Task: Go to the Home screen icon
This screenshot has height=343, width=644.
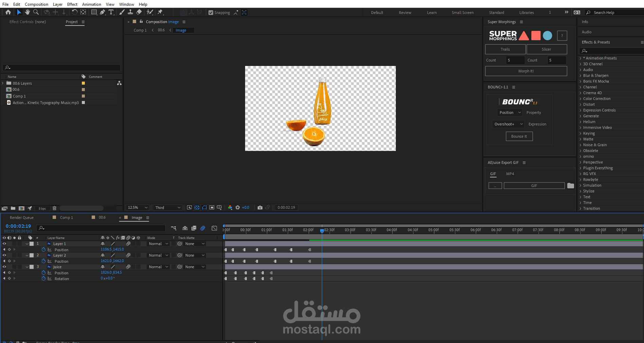Action: point(8,12)
